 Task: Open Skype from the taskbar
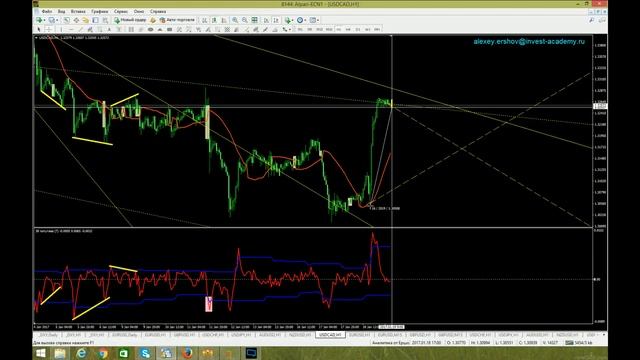point(145,353)
